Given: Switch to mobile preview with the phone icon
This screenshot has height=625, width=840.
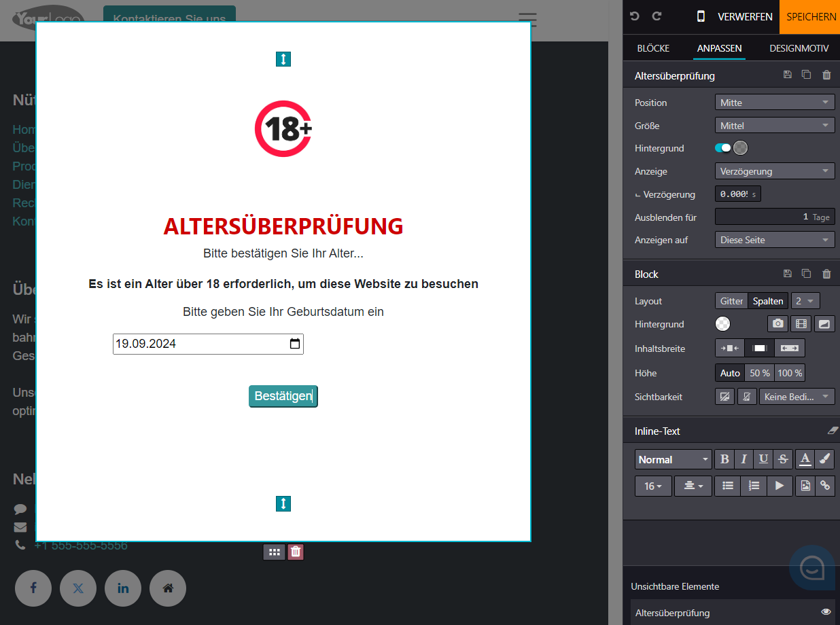Looking at the screenshot, I should point(701,16).
